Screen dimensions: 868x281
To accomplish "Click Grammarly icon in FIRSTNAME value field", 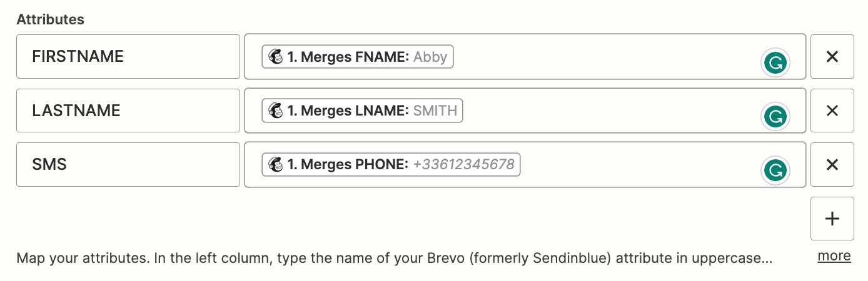I will click(x=775, y=63).
